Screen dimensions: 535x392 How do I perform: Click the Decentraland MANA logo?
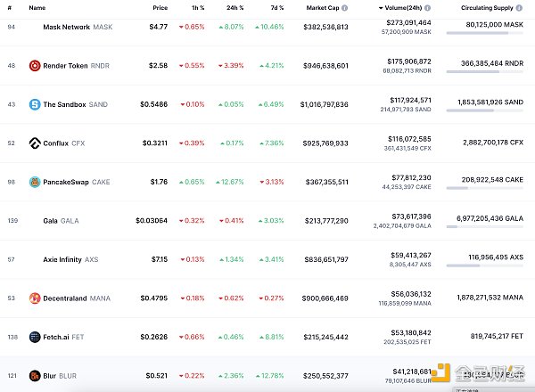[35, 298]
